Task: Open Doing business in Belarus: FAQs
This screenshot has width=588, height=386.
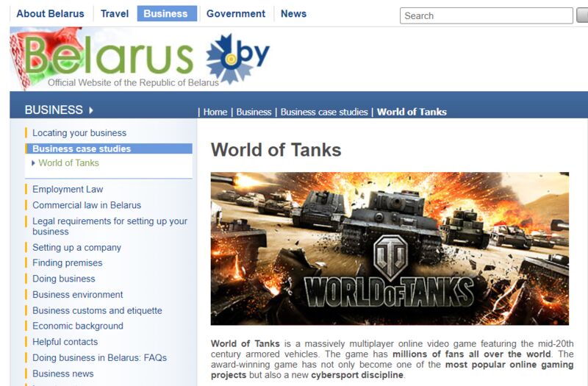Action: coord(100,358)
